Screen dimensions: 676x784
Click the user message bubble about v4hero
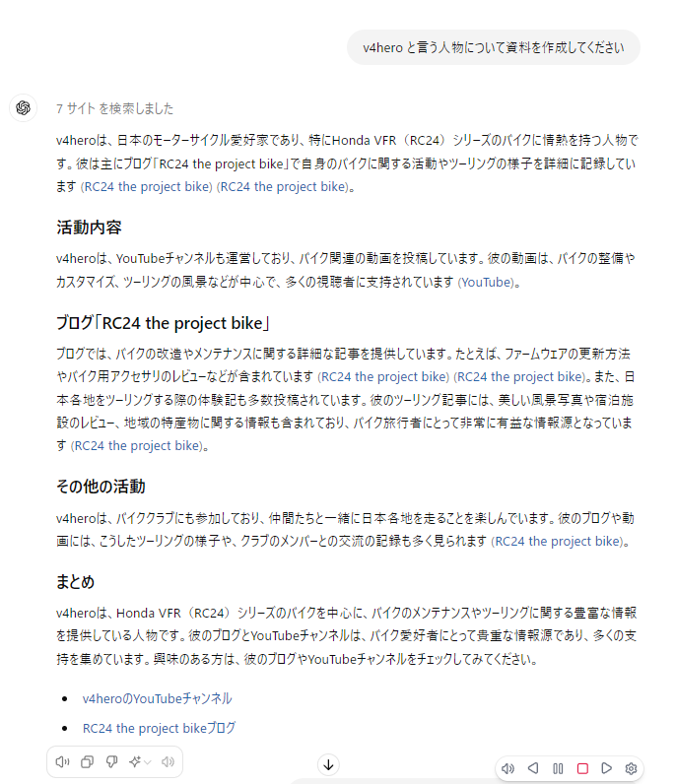[494, 47]
